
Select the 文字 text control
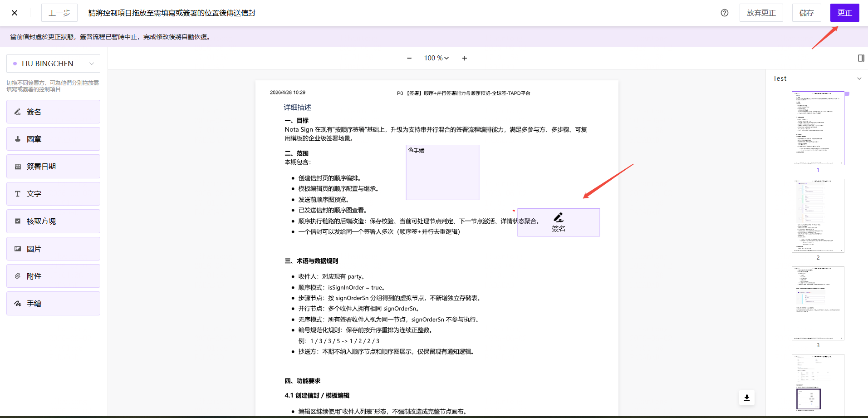tap(53, 194)
